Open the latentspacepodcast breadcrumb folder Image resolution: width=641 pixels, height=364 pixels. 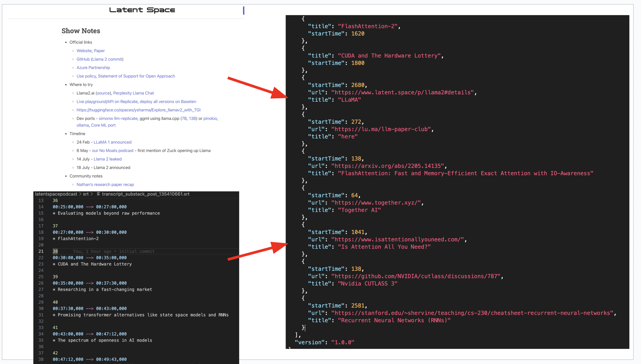[x=56, y=194]
